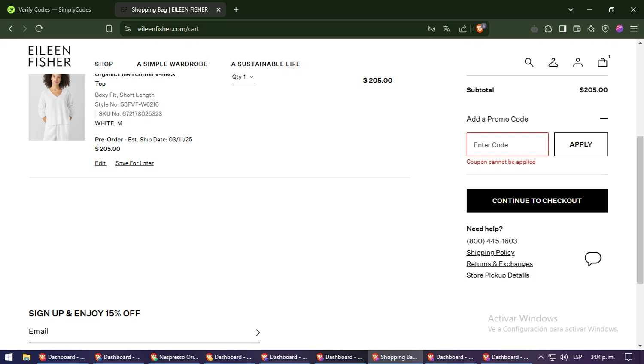Open Leo AI assistant icon
644x364 pixels.
point(591,29)
